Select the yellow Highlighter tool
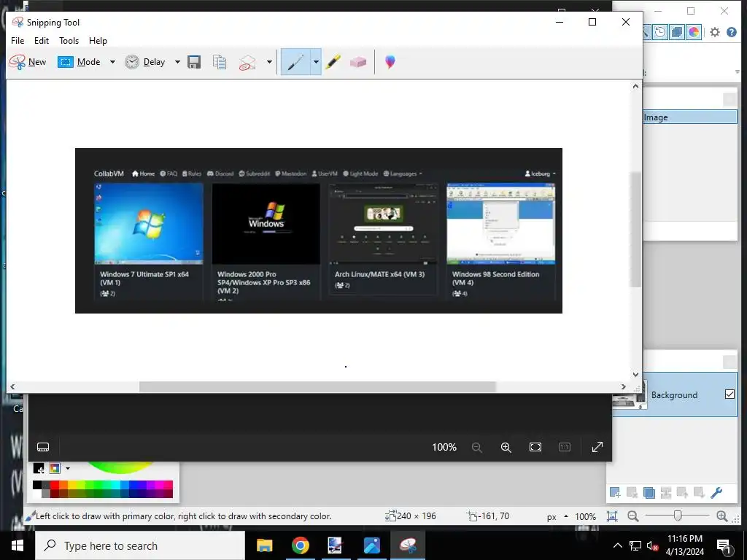 [x=333, y=62]
